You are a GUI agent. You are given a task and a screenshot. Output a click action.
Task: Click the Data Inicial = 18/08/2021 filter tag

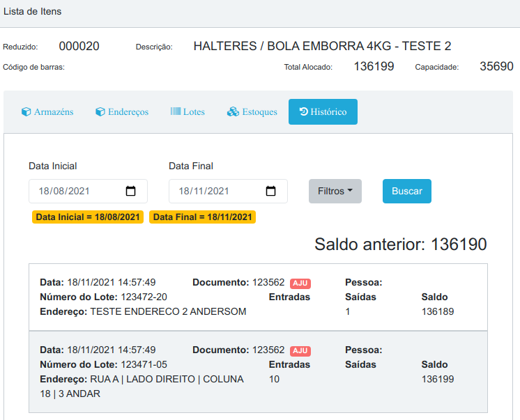tap(88, 217)
